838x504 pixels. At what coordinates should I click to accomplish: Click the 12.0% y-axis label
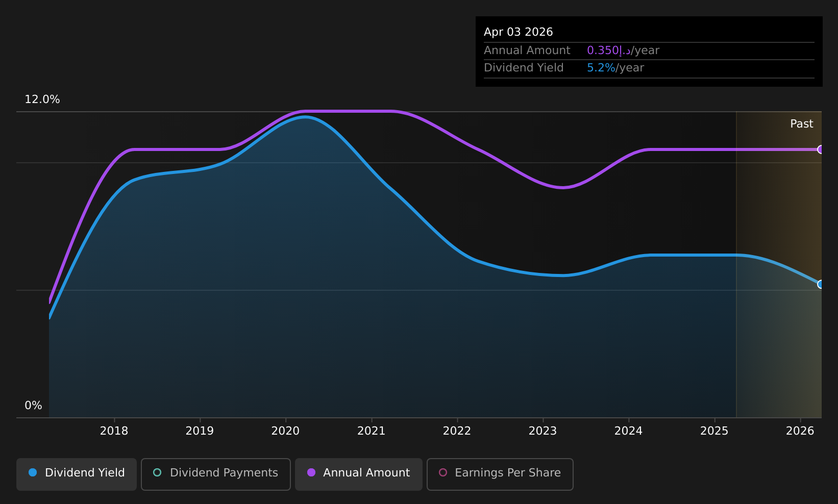42,99
